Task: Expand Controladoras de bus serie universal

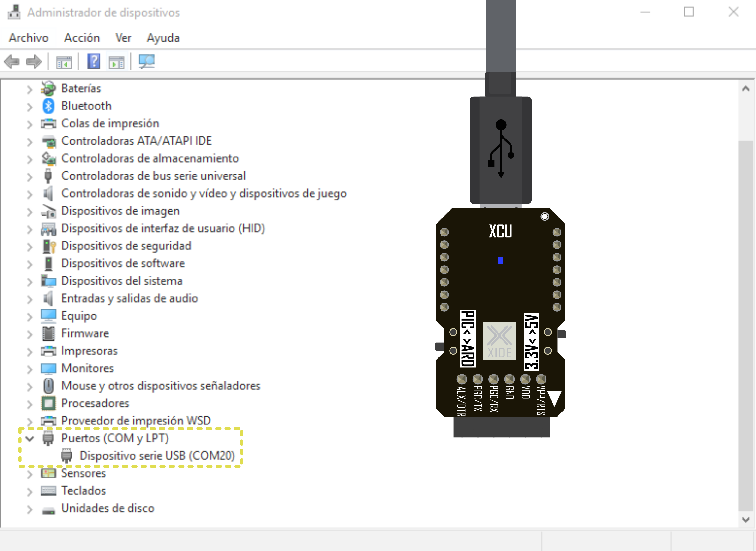Action: [29, 177]
